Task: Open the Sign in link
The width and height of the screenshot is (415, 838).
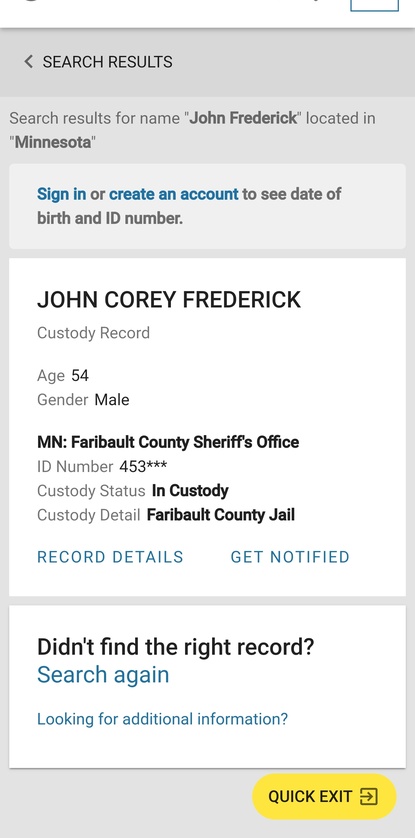Action: click(61, 193)
